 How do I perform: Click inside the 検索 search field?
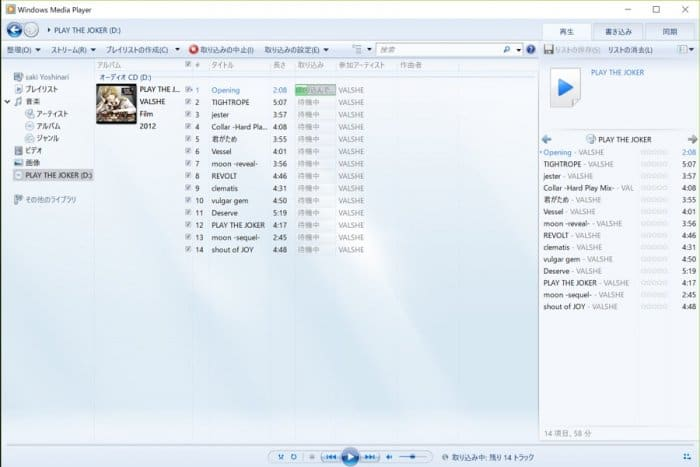(x=438, y=50)
